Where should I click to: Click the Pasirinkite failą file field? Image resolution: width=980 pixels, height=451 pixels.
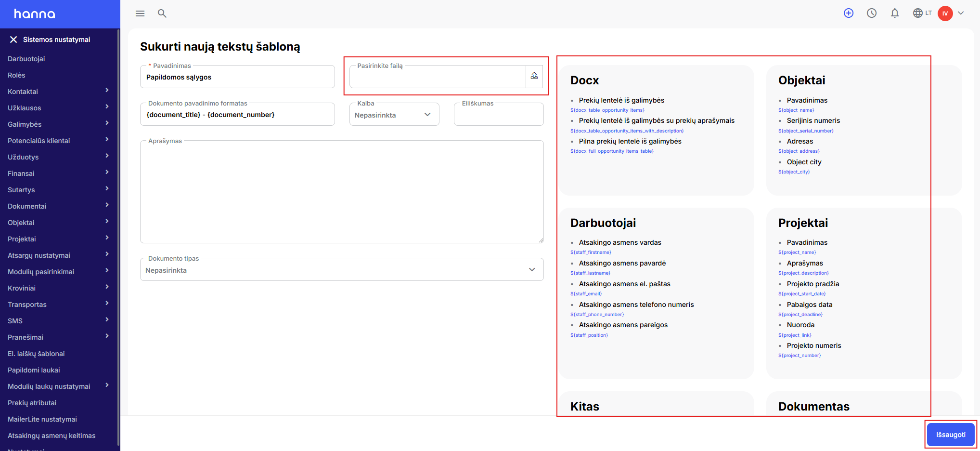(x=438, y=77)
